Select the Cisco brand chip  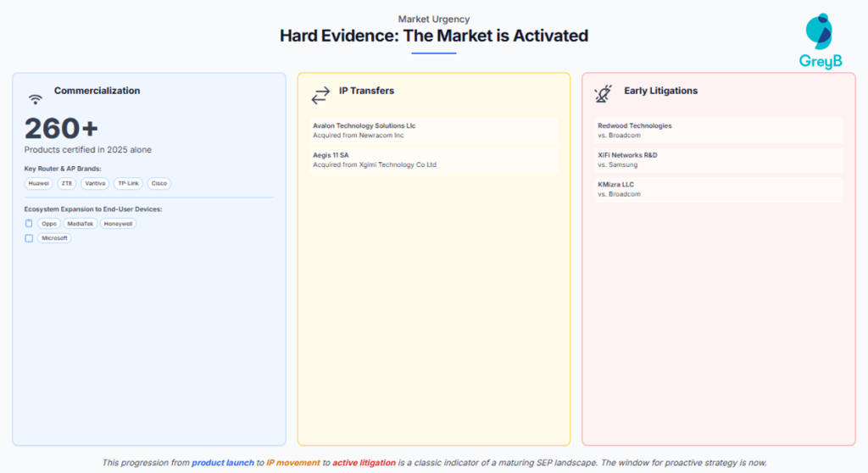tap(159, 183)
